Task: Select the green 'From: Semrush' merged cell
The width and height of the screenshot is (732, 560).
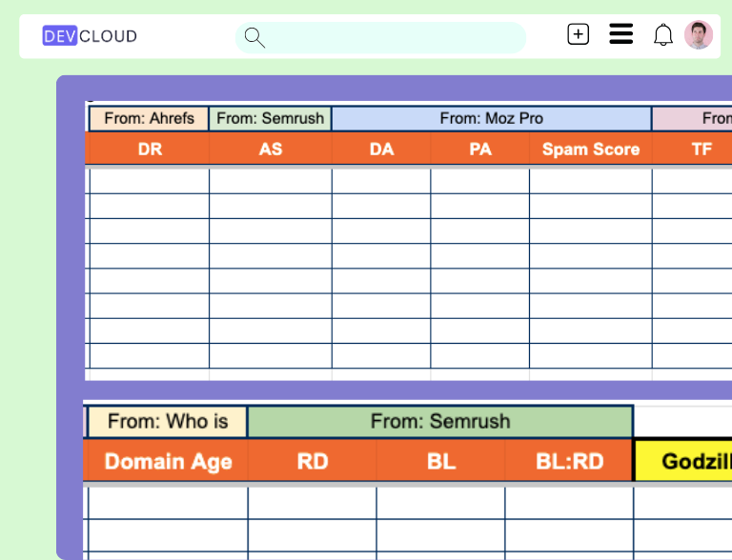Action: coord(440,421)
